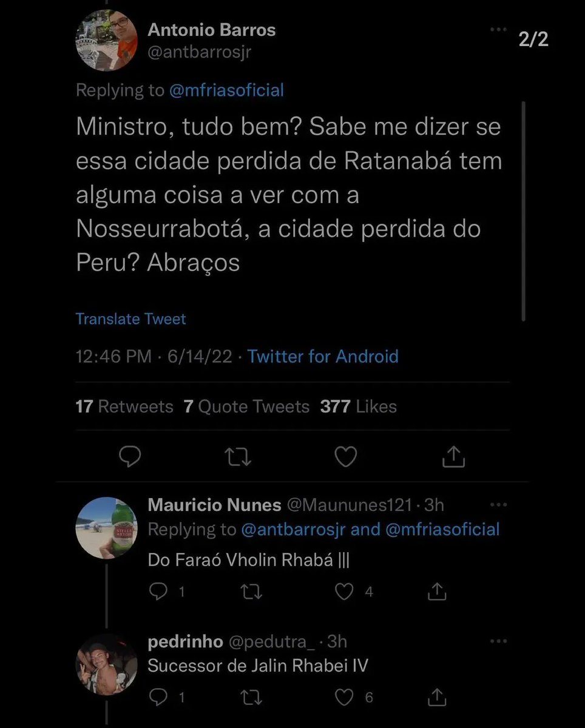Reply to Antonio Barros's main tweet
585x728 pixels.
[129, 456]
